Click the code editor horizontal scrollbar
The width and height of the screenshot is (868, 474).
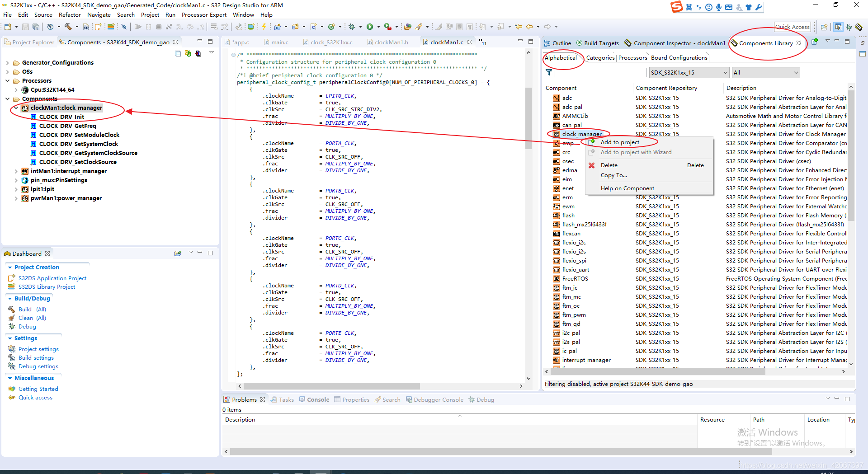tap(332, 386)
